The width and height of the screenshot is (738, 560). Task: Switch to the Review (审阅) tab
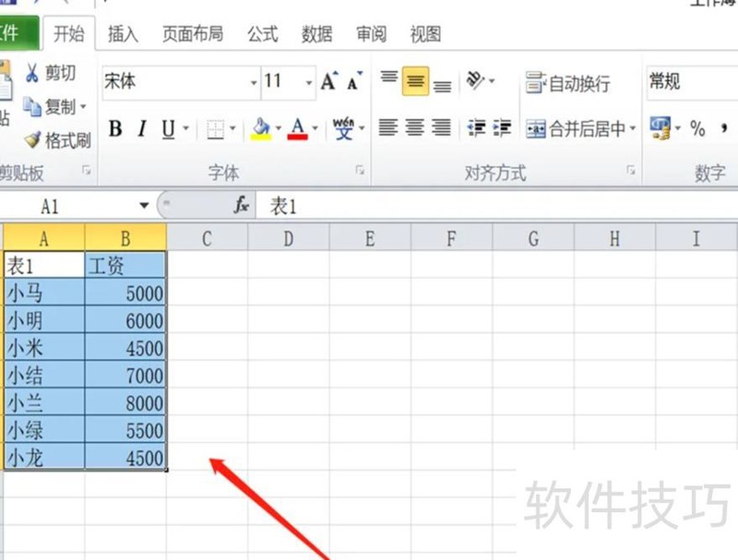(x=372, y=34)
